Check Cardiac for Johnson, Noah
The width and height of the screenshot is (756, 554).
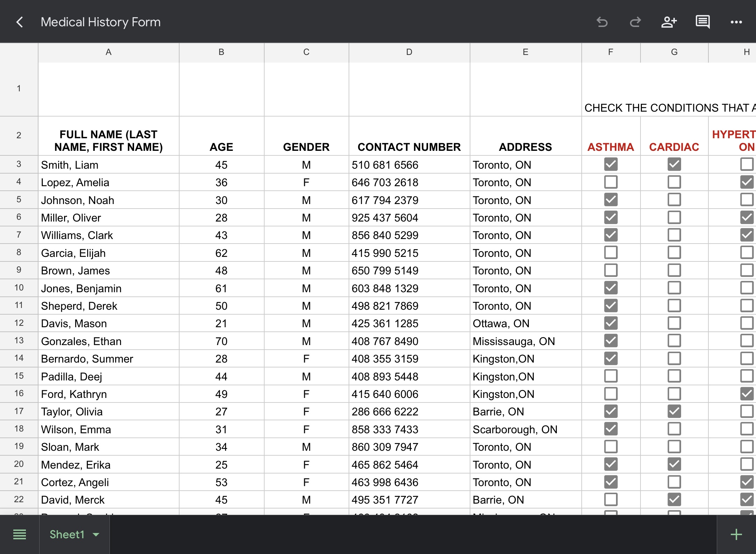click(674, 199)
